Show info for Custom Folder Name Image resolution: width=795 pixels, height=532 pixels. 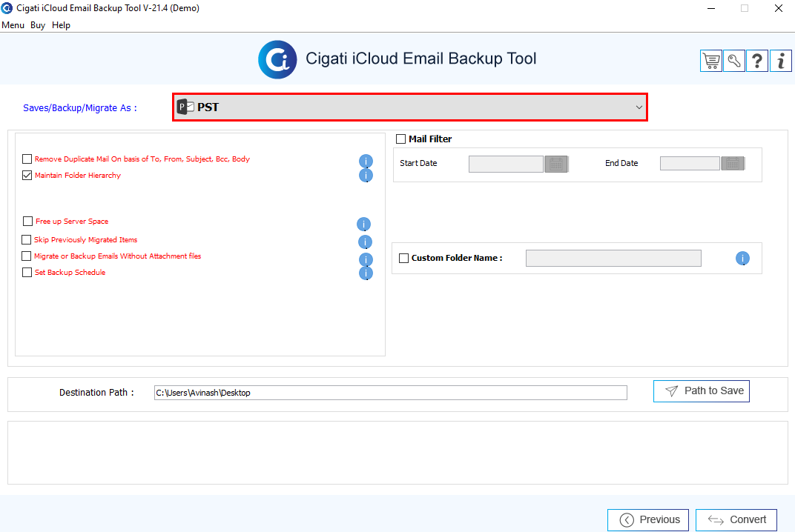click(x=742, y=259)
